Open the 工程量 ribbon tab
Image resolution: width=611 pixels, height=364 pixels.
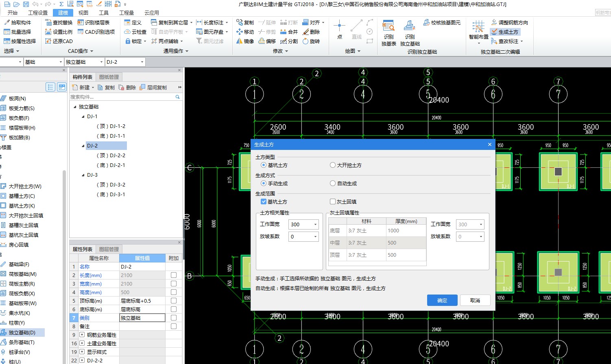pos(127,13)
